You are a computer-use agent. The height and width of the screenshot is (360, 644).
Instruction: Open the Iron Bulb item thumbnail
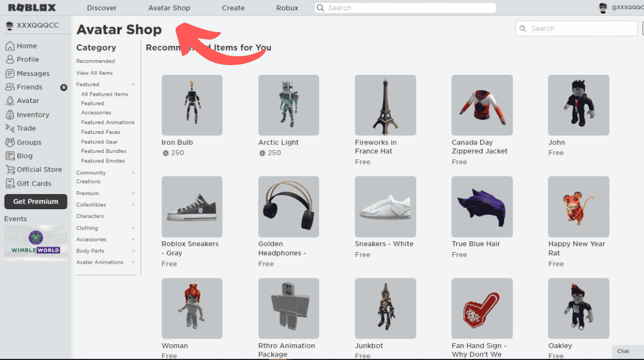click(192, 105)
